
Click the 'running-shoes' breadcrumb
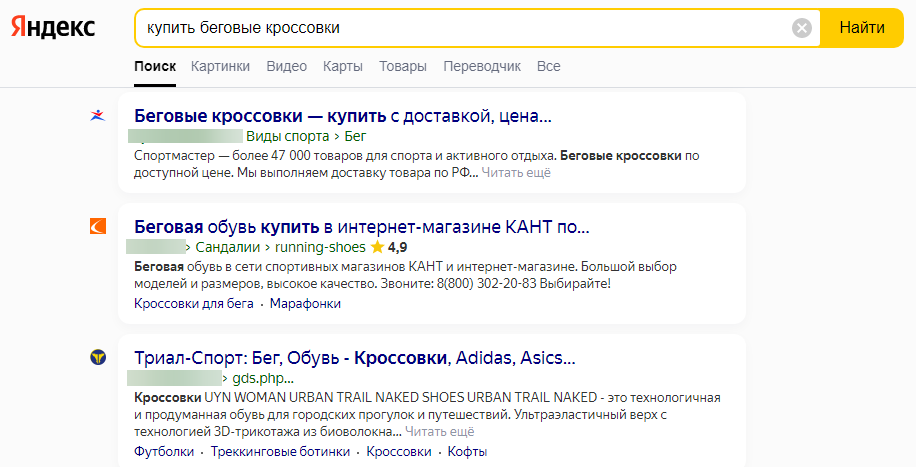pyautogui.click(x=320, y=247)
